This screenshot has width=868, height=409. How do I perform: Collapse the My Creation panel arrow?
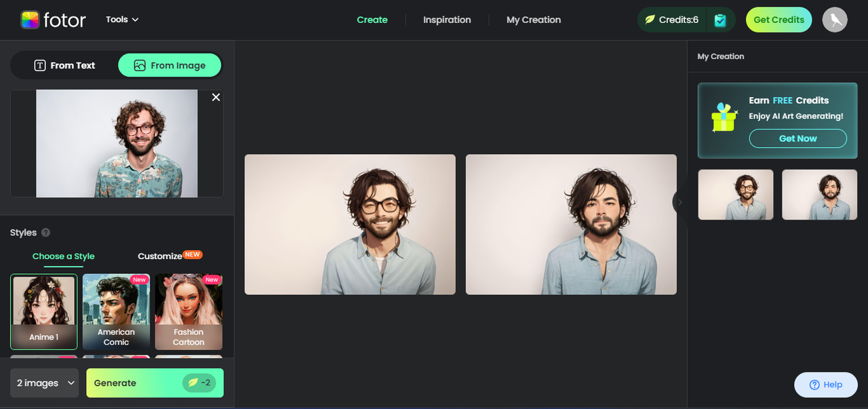(x=679, y=202)
